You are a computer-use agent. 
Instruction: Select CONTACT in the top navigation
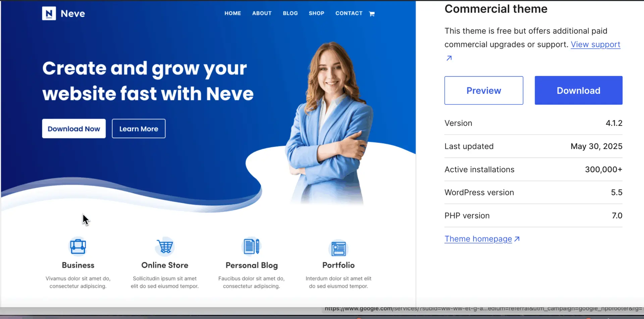coord(348,13)
